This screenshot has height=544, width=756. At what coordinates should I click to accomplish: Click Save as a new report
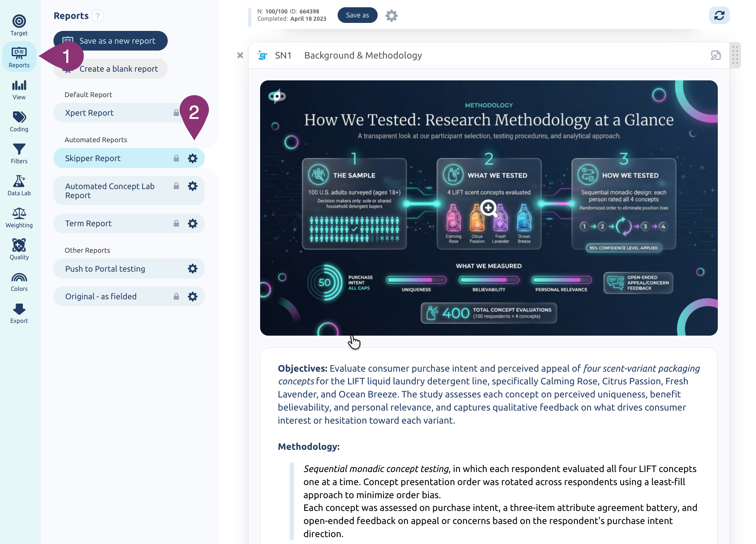coord(111,41)
